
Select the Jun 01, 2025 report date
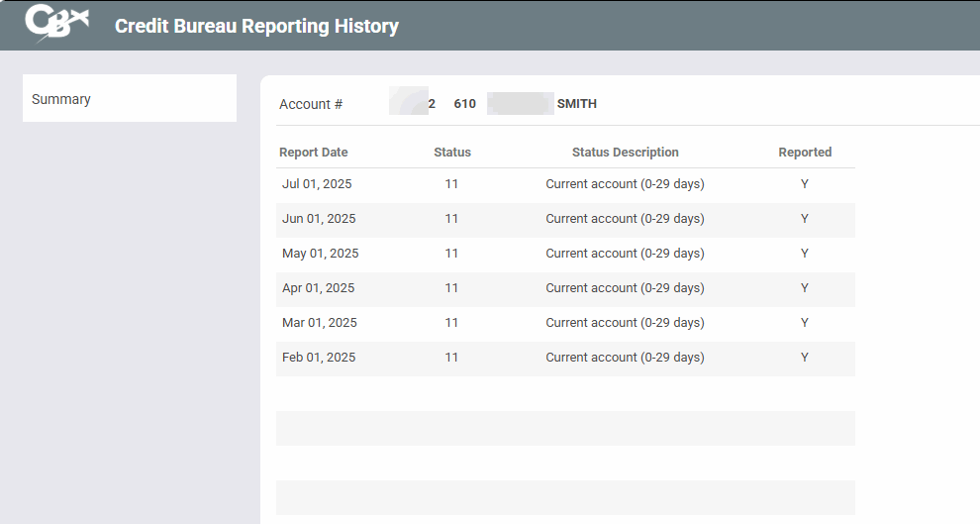coord(319,219)
